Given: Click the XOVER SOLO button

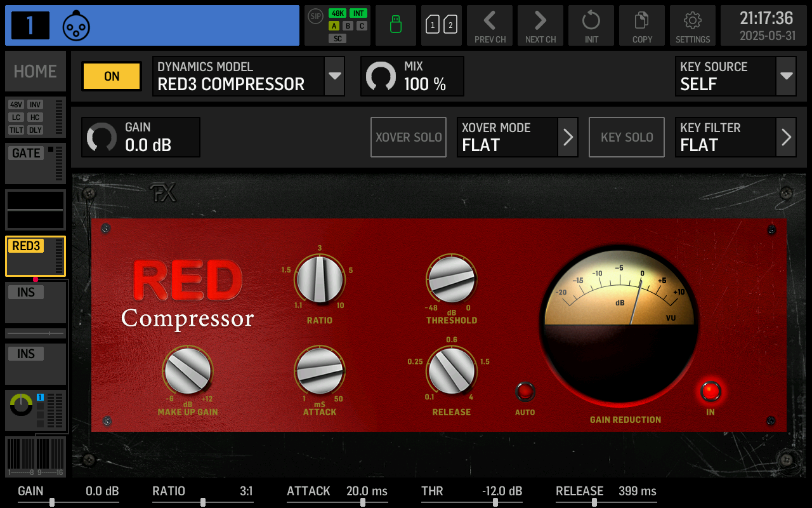Looking at the screenshot, I should pyautogui.click(x=408, y=137).
